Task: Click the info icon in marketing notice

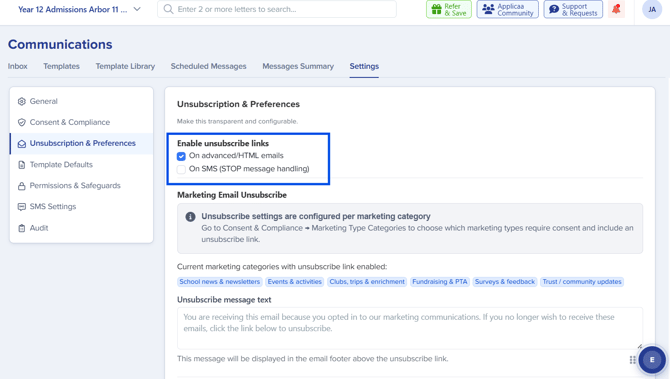Action: coord(191,217)
